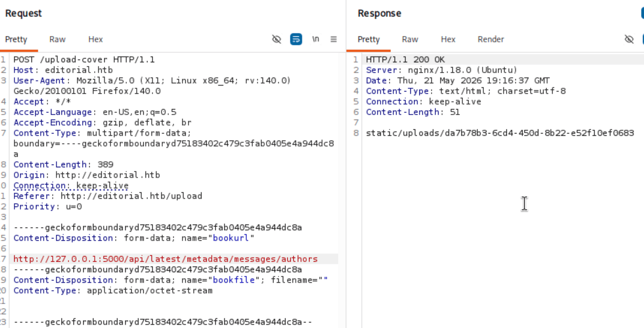Toggle hide non-printable characters in Response panel
Screen dimensions: 644x328
click(629, 39)
